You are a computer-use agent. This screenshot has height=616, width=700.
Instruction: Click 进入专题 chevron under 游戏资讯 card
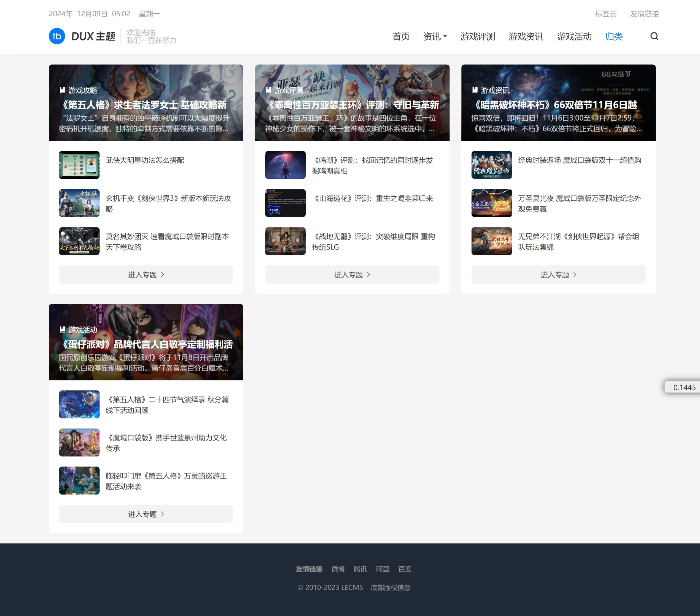(x=575, y=275)
